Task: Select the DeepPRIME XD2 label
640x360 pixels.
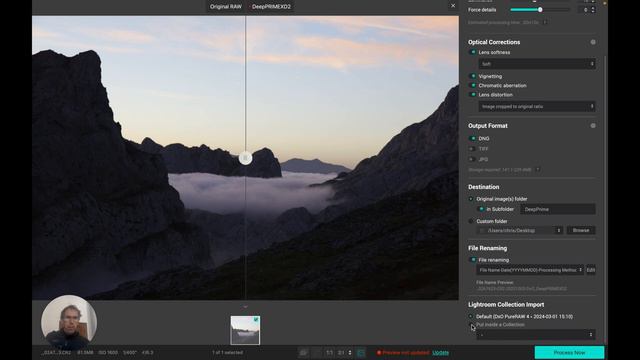Action: (x=271, y=7)
